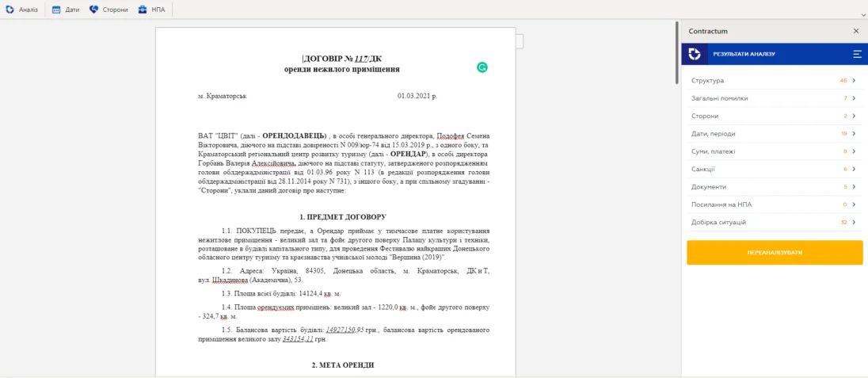Click the Добірка ситуацій count 32
The width and height of the screenshot is (868, 378).
(843, 222)
